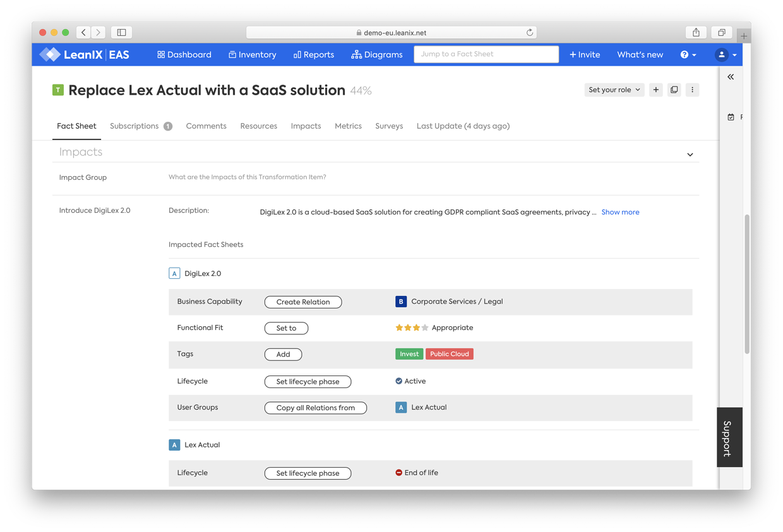
Task: Switch to the Comments tab
Action: pyautogui.click(x=206, y=126)
